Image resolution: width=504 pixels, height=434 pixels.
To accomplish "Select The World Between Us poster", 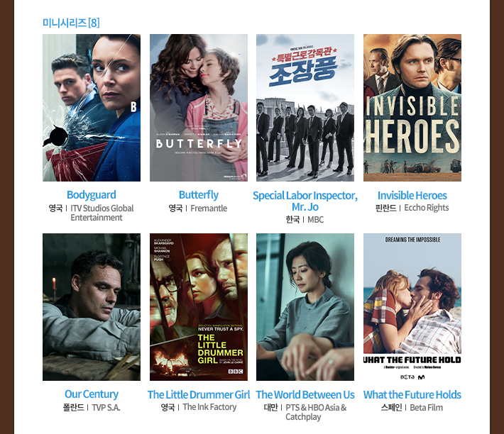I will tap(305, 307).
